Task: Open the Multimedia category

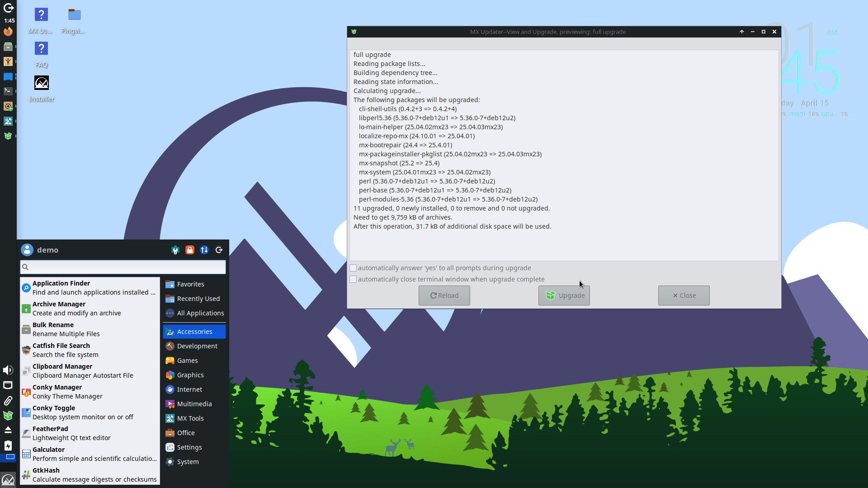Action: coord(194,404)
